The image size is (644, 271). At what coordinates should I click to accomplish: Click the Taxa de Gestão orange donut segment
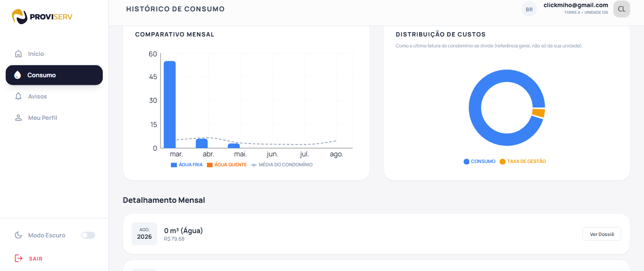[x=538, y=113]
